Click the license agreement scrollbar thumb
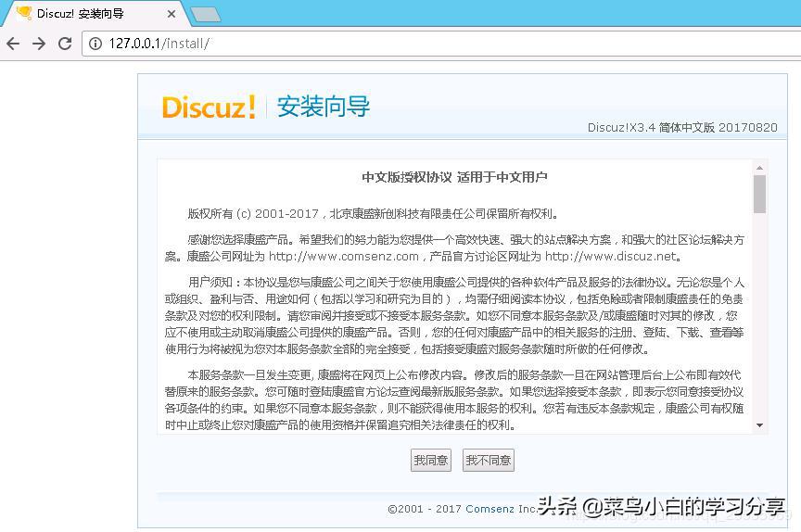 759,194
